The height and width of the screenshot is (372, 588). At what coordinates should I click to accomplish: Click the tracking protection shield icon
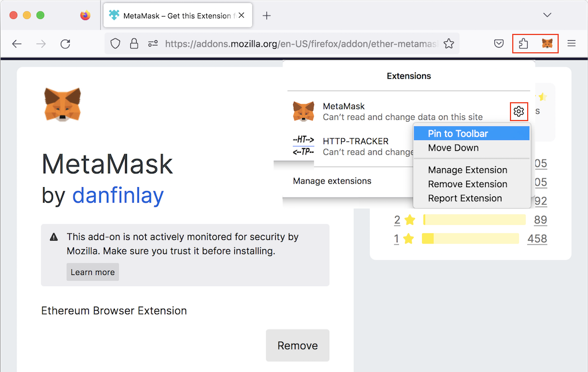pyautogui.click(x=115, y=43)
